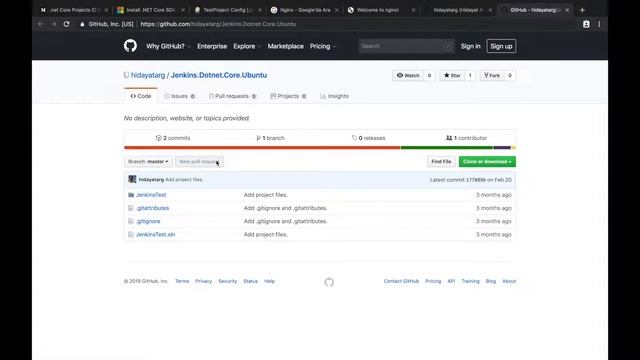Switch to the Projects tab
The height and width of the screenshot is (360, 640).
[x=288, y=96]
